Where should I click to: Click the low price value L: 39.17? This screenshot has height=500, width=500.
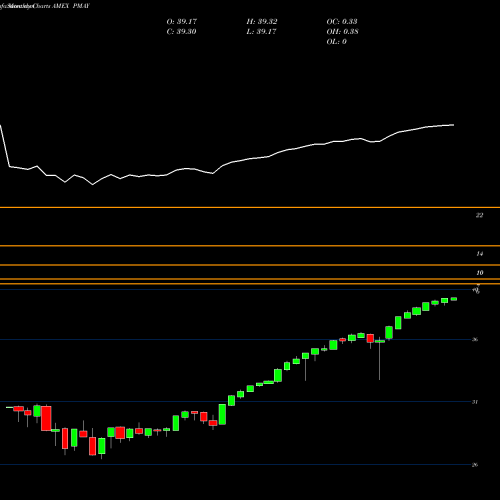tap(261, 32)
